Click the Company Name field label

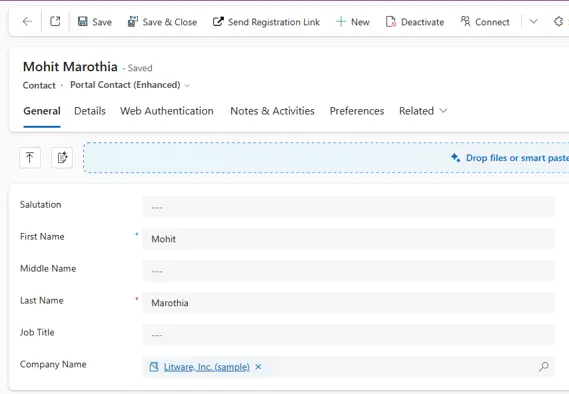coord(53,364)
